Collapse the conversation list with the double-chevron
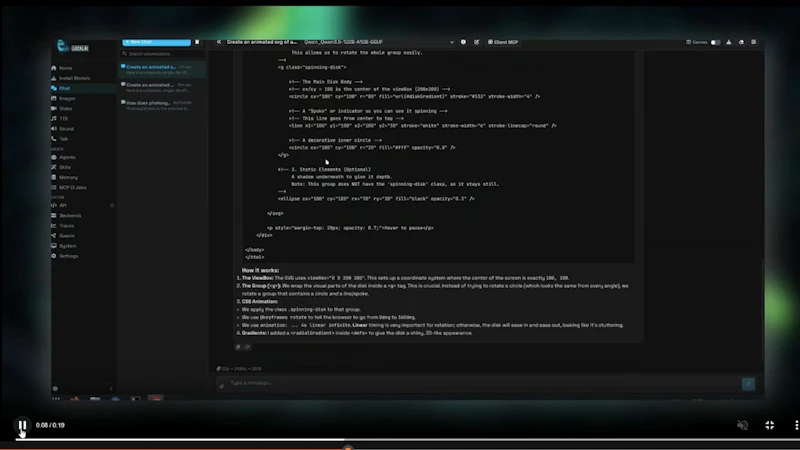Image resolution: width=800 pixels, height=450 pixels. [219, 42]
